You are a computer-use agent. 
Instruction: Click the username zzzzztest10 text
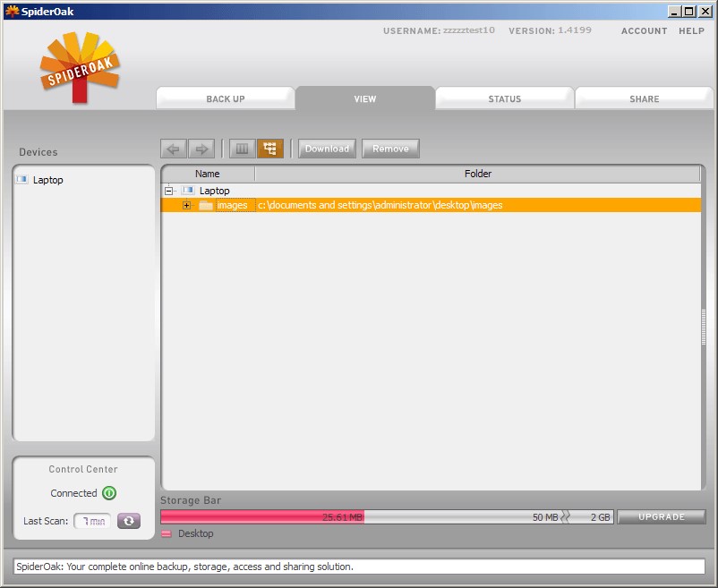pyautogui.click(x=469, y=30)
